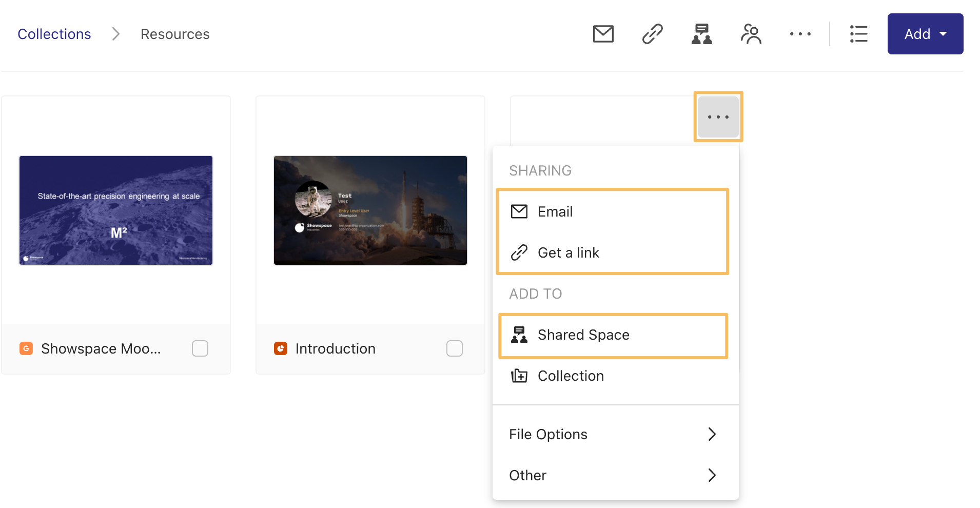Screen dimensions: 980x508
Task: Open the Introduction rocket launch thumbnail
Action: (370, 210)
